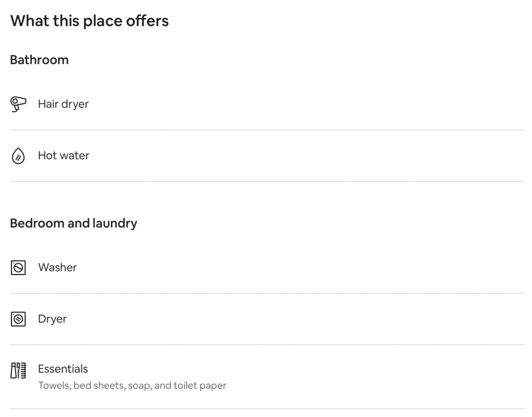Click the divider line below Washer
Viewport: 532px width, 417px height.
267,293
